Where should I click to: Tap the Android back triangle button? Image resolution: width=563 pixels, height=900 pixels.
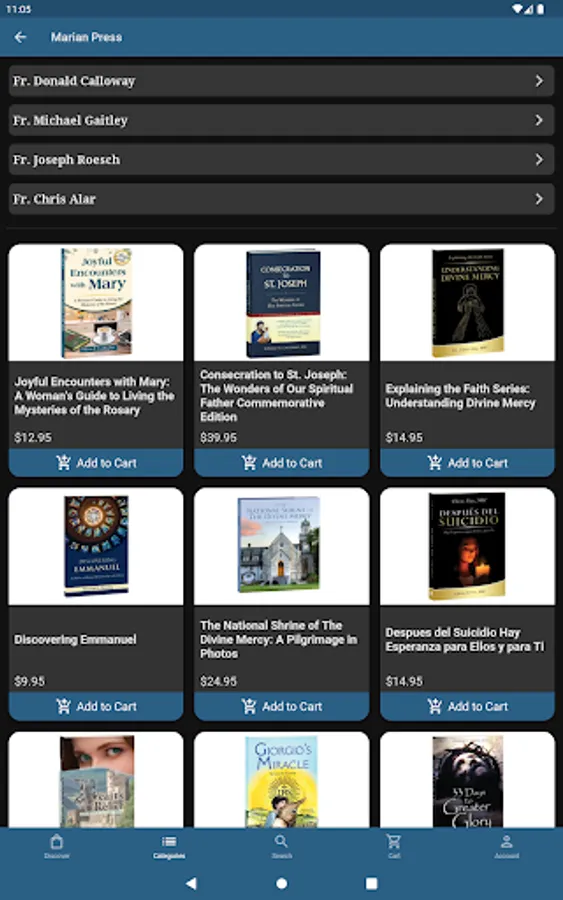pos(192,883)
